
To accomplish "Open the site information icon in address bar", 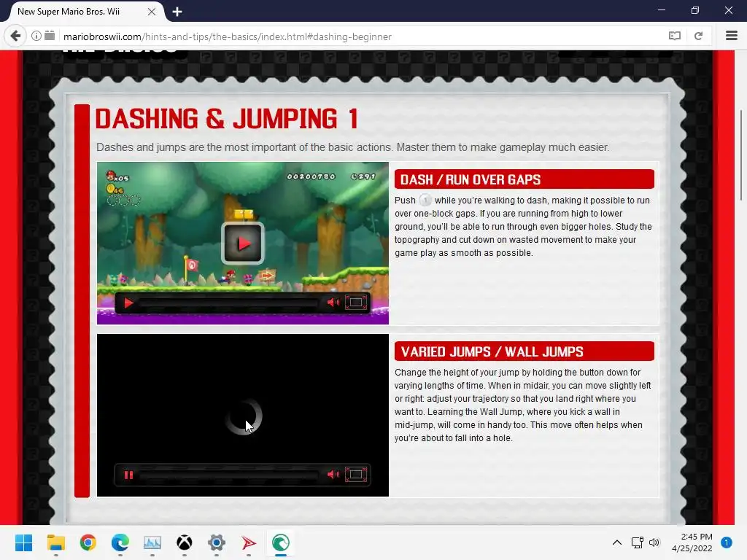I will 36,36.
